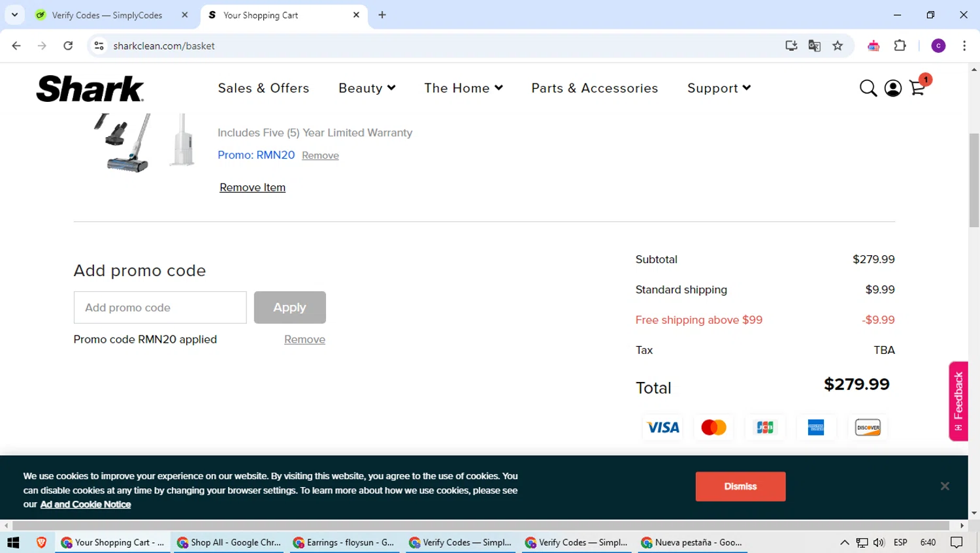Click the horizontal scrollbar at page bottom
This screenshot has height=553, width=980.
pos(480,526)
